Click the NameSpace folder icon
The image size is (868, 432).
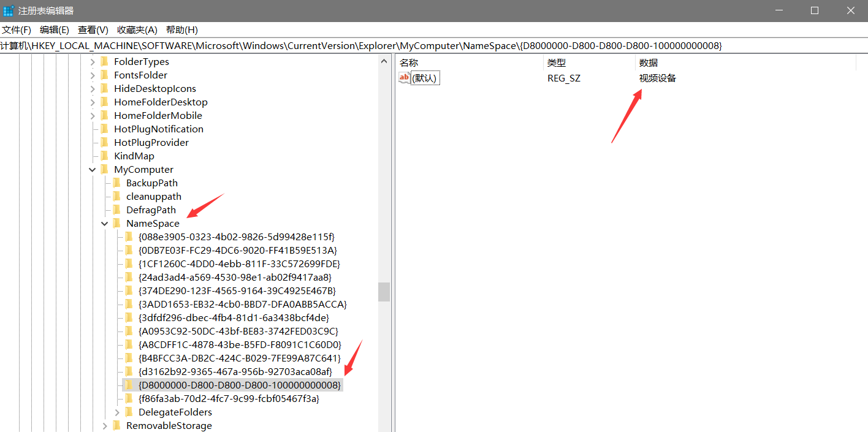(x=116, y=223)
